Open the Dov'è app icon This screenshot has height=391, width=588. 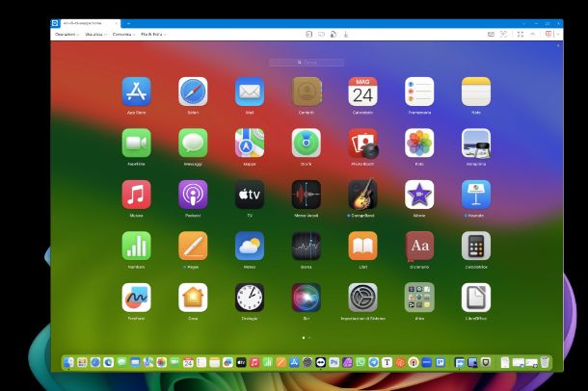click(306, 143)
